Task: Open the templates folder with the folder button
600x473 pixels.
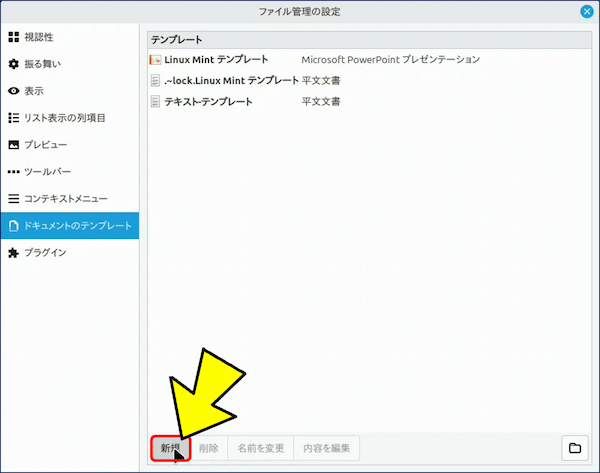Action: 575,448
